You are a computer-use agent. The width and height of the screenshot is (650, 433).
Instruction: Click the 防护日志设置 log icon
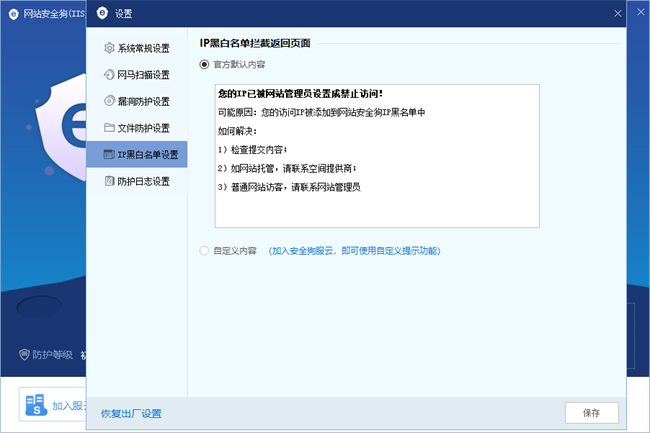[x=109, y=181]
